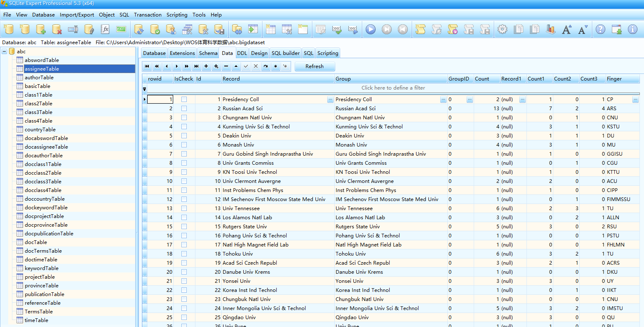Open the fx functions toolbar icon
Screen dimensions: 644x327
[x=105, y=29]
